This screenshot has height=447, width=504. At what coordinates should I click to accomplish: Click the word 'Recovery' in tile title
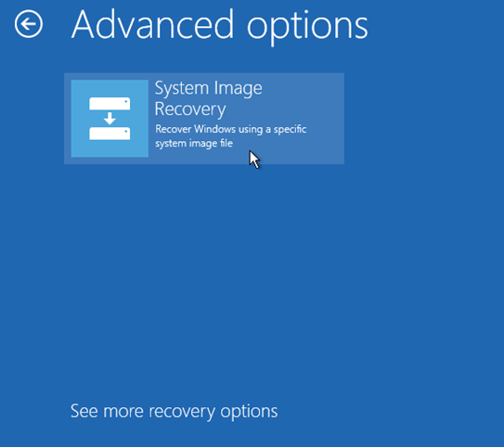coord(190,109)
